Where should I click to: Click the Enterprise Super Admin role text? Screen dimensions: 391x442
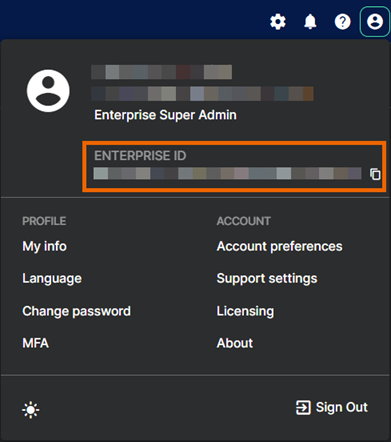165,115
